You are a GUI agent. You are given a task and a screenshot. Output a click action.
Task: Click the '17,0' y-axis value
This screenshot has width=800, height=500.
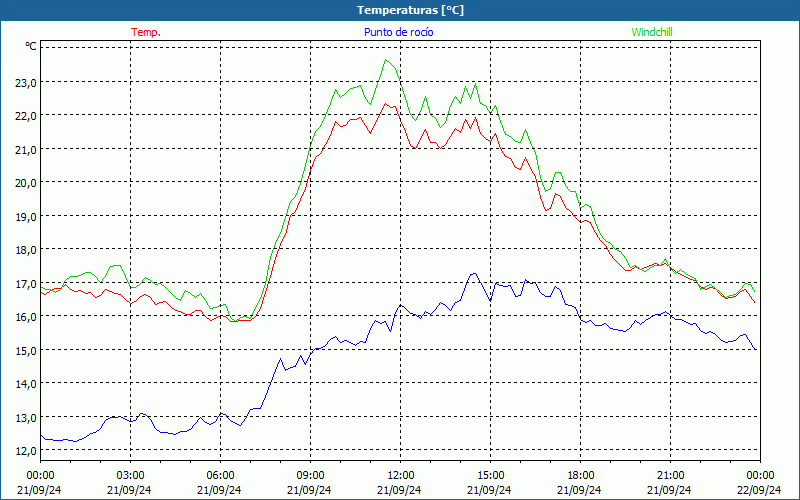(26, 283)
